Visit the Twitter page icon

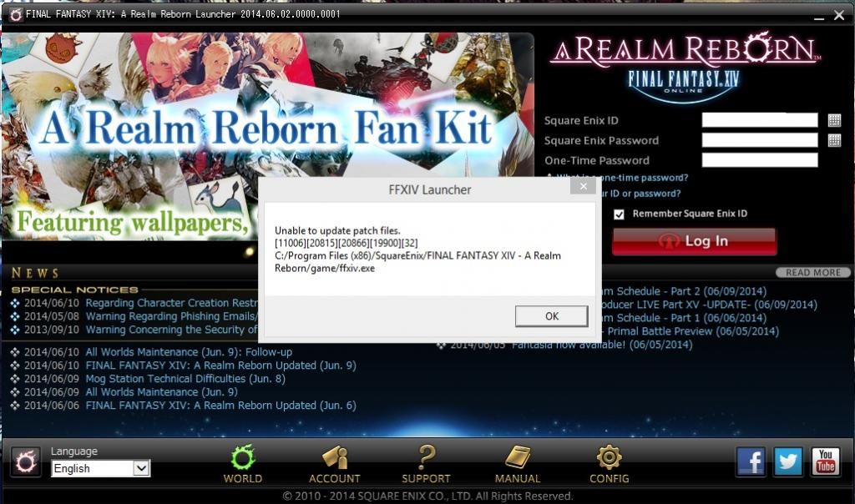tap(788, 461)
